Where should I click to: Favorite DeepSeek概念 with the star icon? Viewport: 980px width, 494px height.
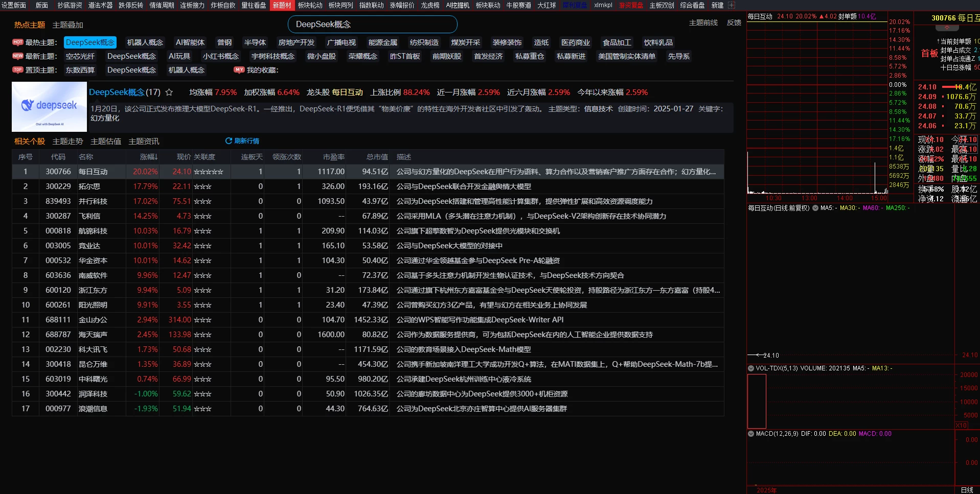[x=169, y=92]
